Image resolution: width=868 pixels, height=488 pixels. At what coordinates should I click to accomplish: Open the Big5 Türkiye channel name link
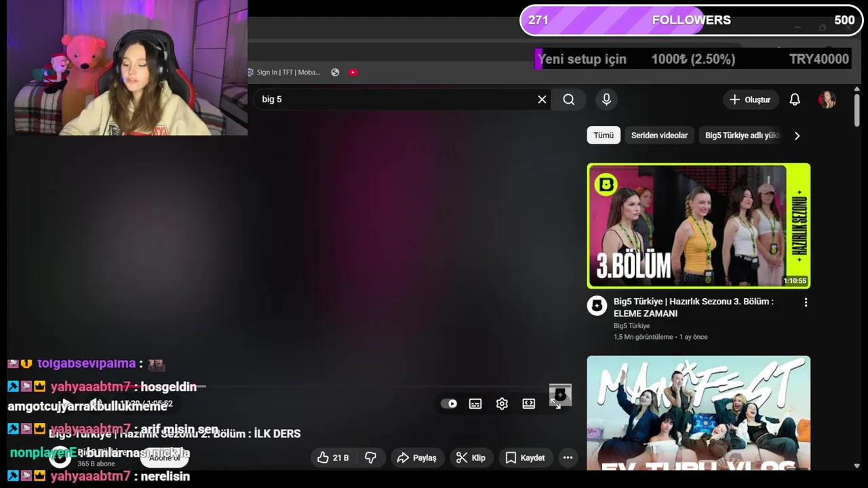point(631,326)
